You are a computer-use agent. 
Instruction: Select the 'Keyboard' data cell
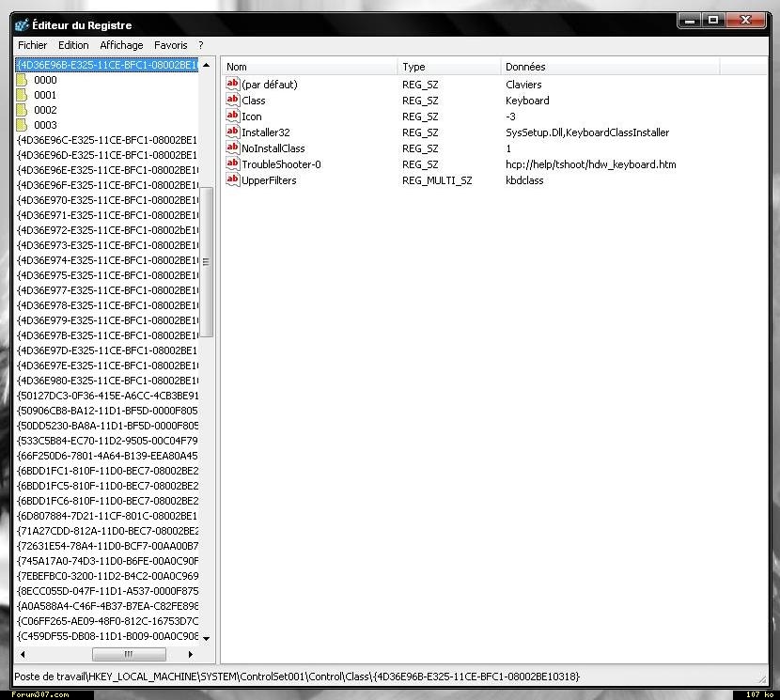pos(527,101)
